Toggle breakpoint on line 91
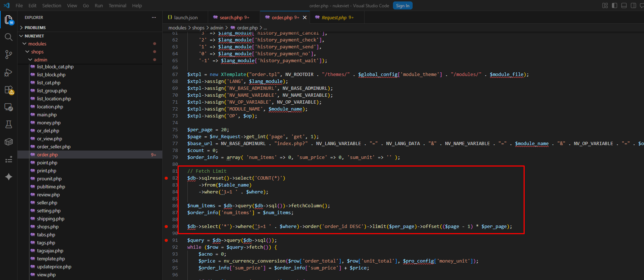The height and width of the screenshot is (280, 644). click(166, 240)
